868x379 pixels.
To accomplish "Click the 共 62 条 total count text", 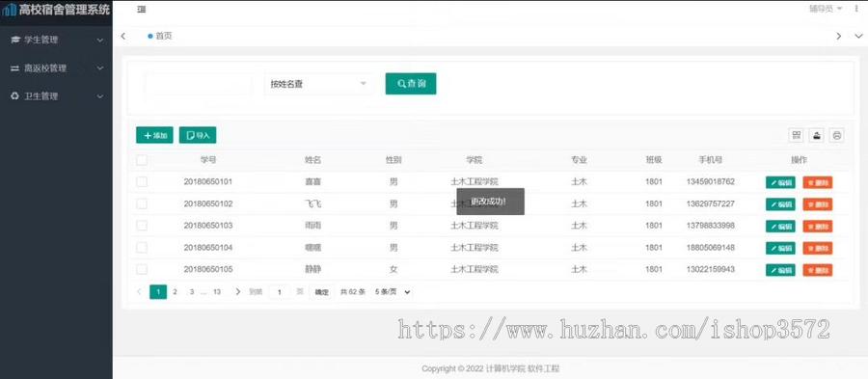I will [353, 292].
